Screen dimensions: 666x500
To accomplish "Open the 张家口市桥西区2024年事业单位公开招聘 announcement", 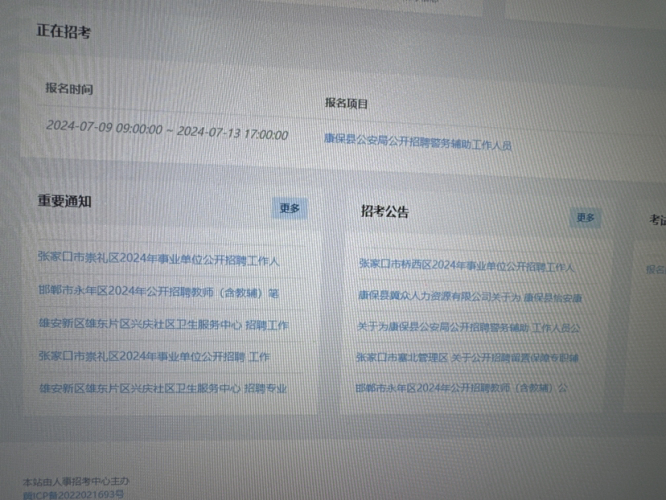I will pos(466,266).
